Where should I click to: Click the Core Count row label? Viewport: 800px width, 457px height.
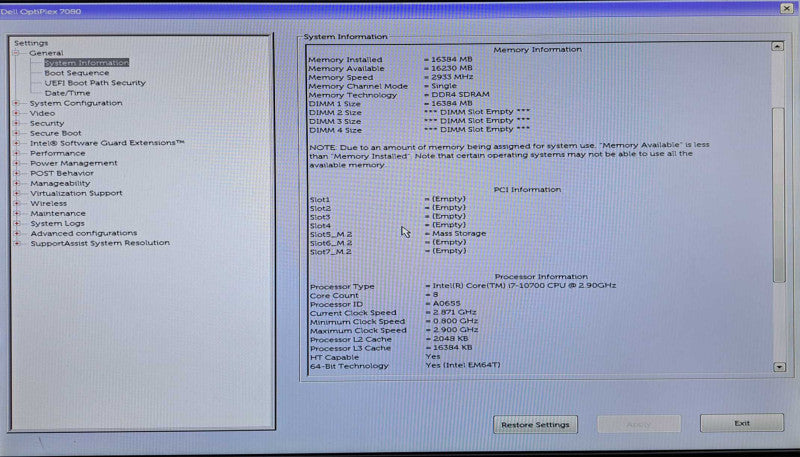334,295
